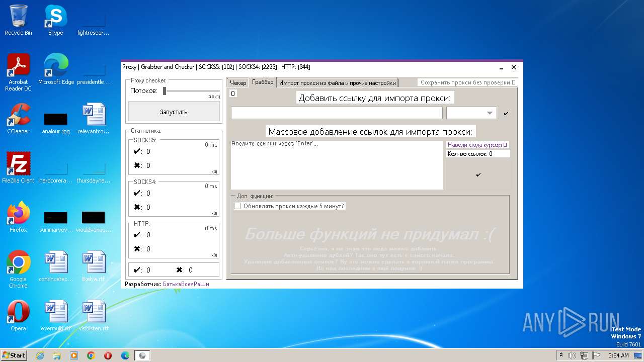Launch Internet Explorer from taskbar
644x362 pixels.
pyautogui.click(x=40, y=355)
